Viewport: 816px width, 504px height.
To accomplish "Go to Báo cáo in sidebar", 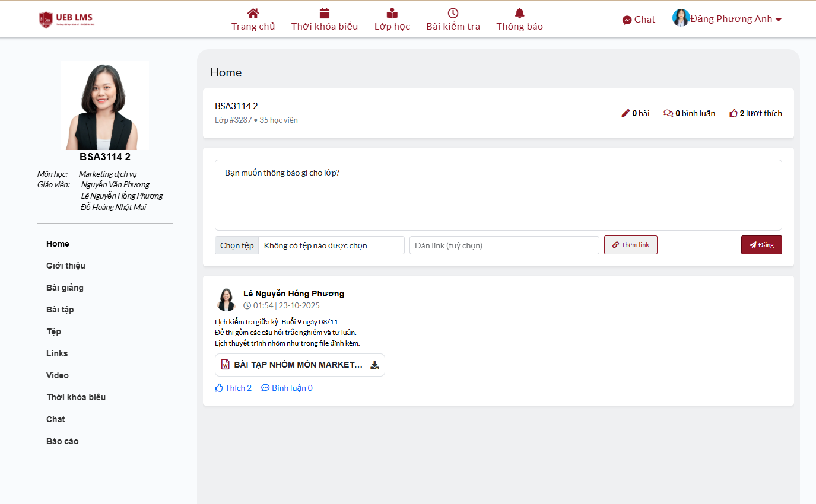I will (62, 441).
